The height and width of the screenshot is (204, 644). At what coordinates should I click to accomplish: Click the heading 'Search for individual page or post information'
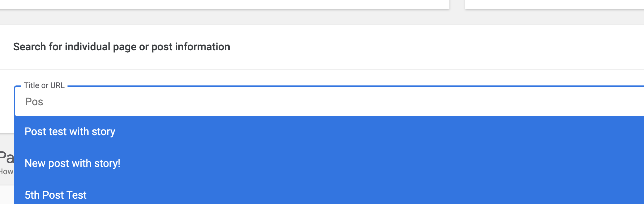pos(121,47)
